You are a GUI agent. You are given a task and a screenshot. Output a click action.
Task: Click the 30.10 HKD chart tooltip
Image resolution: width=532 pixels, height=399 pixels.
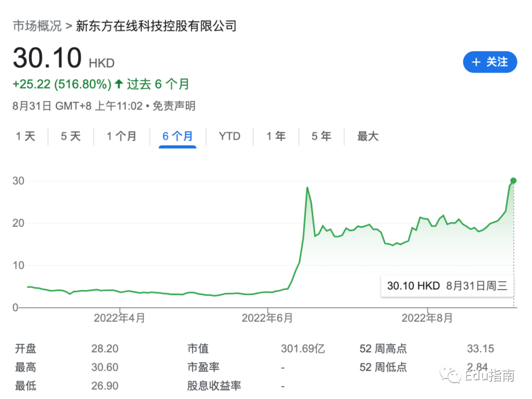click(447, 286)
